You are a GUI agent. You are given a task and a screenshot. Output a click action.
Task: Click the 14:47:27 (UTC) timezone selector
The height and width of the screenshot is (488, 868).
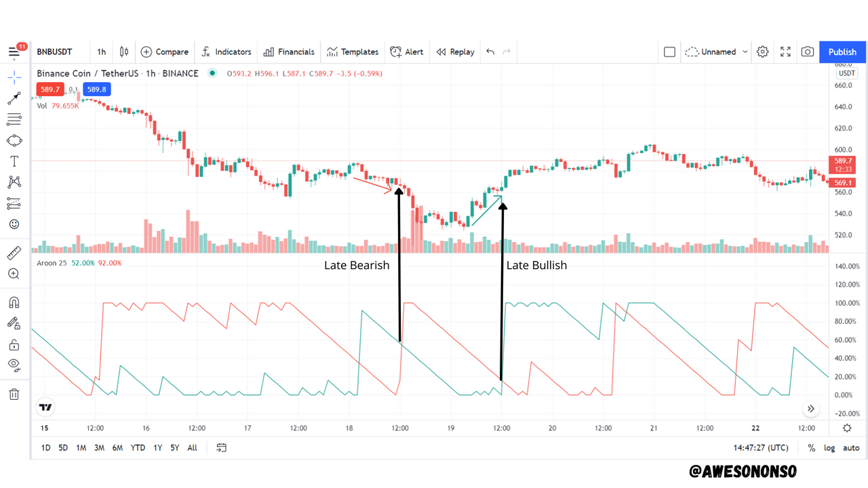pyautogui.click(x=761, y=448)
